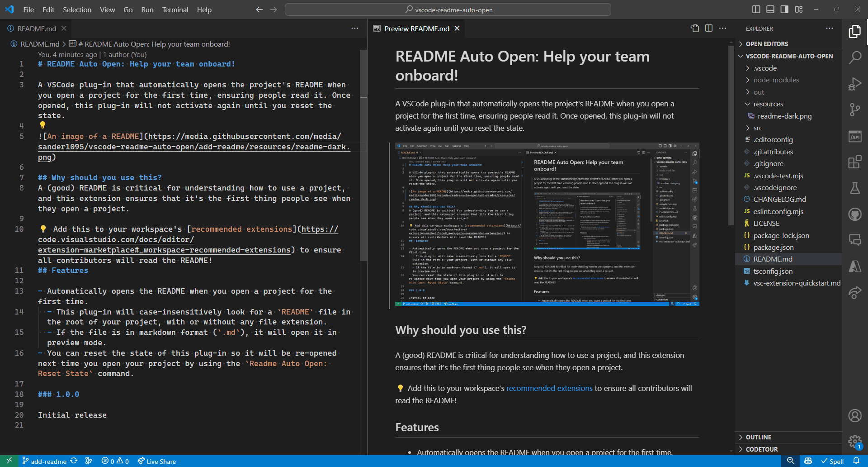Image resolution: width=868 pixels, height=467 pixels.
Task: Switch to the README.md editor tab
Action: [x=37, y=29]
